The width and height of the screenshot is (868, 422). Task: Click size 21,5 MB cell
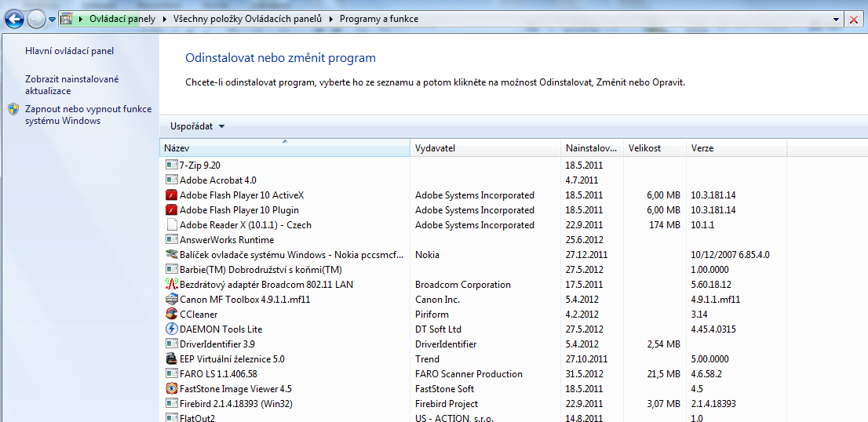click(663, 374)
